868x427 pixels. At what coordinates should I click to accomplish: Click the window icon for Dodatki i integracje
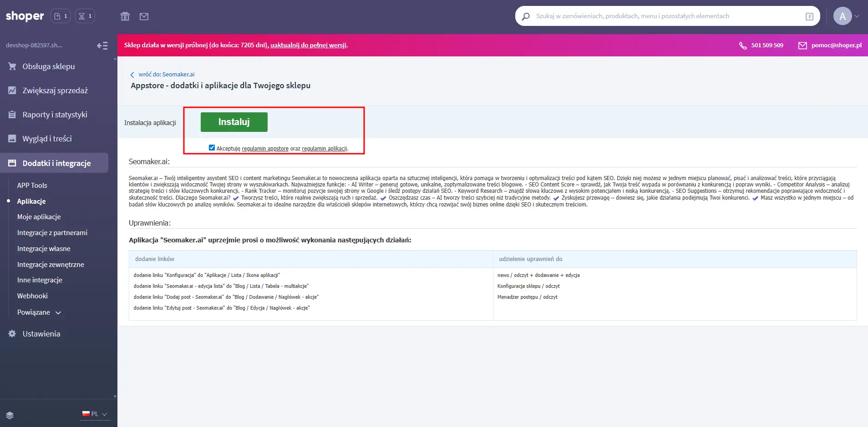(x=12, y=163)
